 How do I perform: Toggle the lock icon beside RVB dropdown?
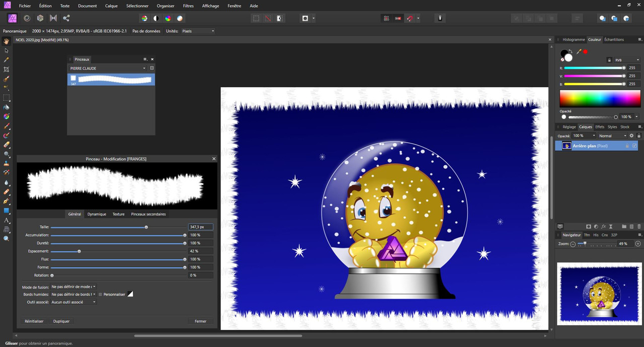[x=609, y=60]
